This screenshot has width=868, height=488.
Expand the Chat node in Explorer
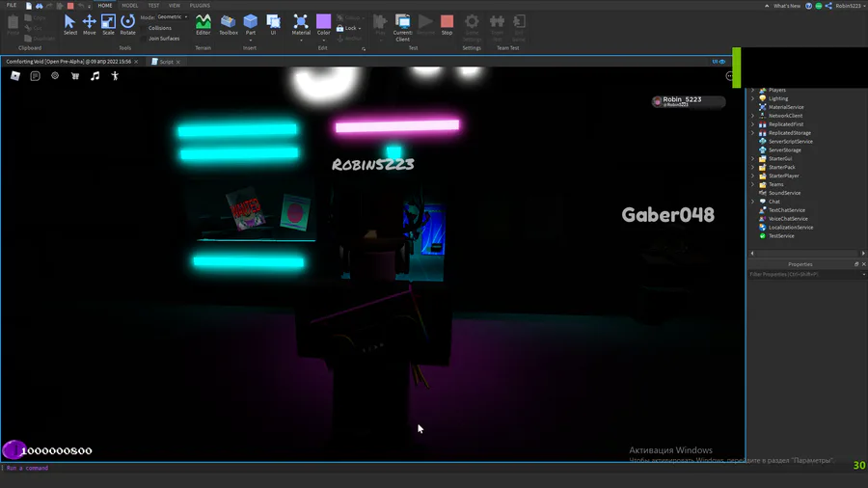pyautogui.click(x=752, y=202)
